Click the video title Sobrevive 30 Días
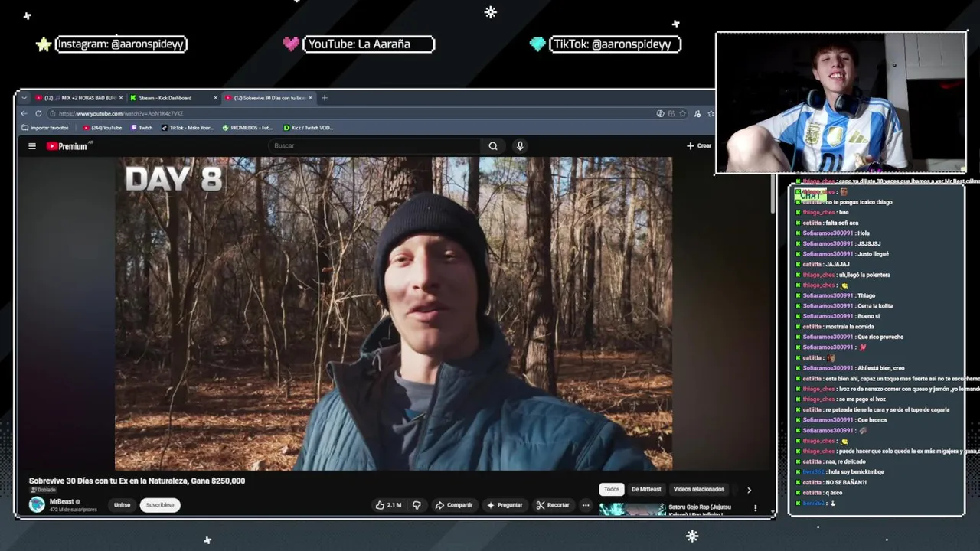Viewport: 980px width, 551px height. [x=137, y=481]
